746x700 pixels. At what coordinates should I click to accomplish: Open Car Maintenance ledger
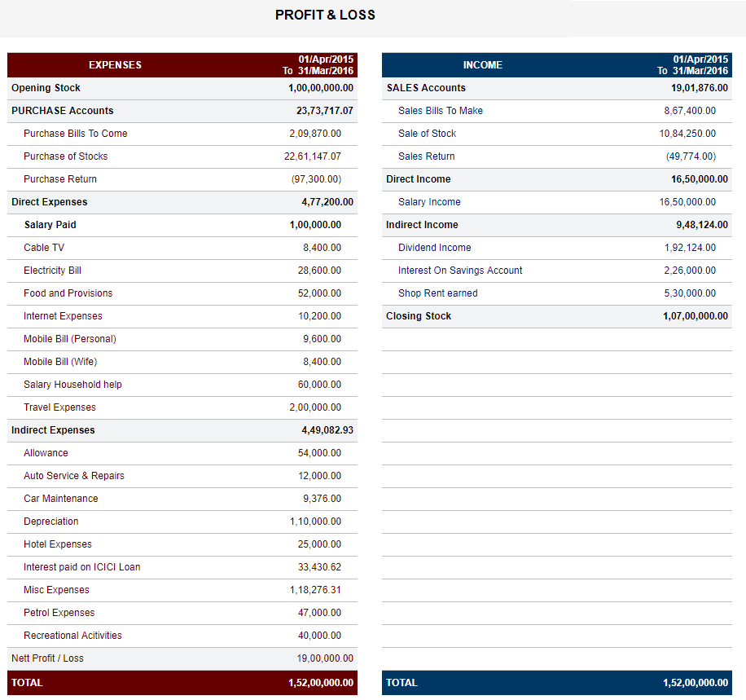[x=61, y=500]
